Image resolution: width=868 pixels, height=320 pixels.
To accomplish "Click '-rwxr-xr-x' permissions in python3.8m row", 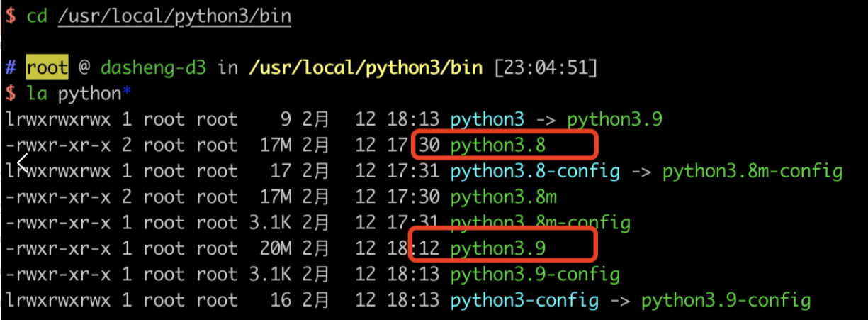I will (x=57, y=197).
